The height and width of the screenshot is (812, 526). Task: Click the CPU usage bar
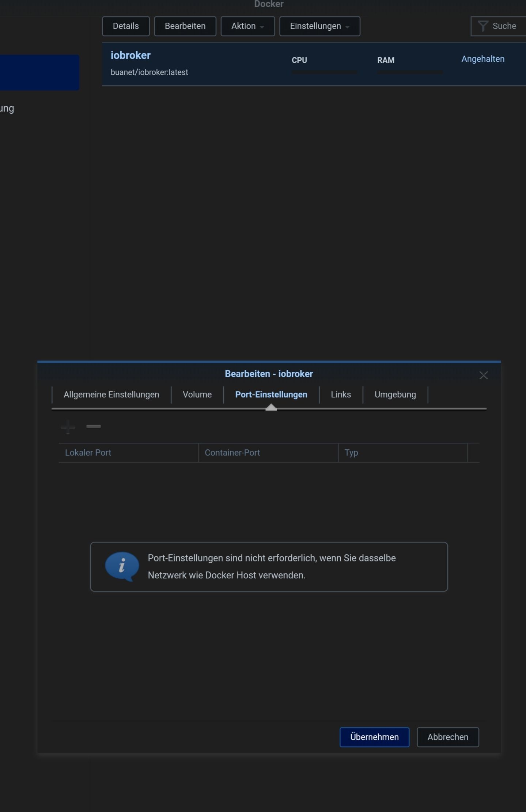324,72
